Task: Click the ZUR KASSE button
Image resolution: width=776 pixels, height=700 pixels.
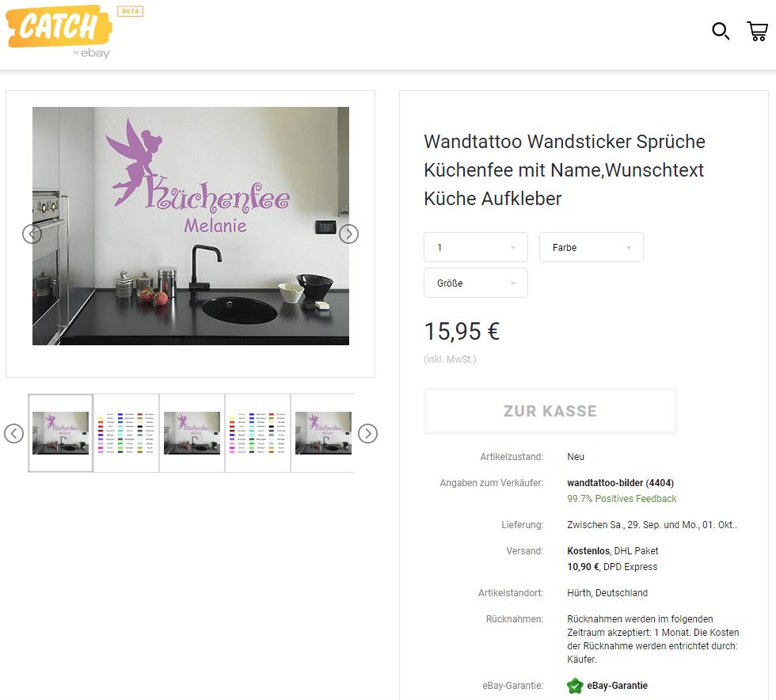Action: 550,411
